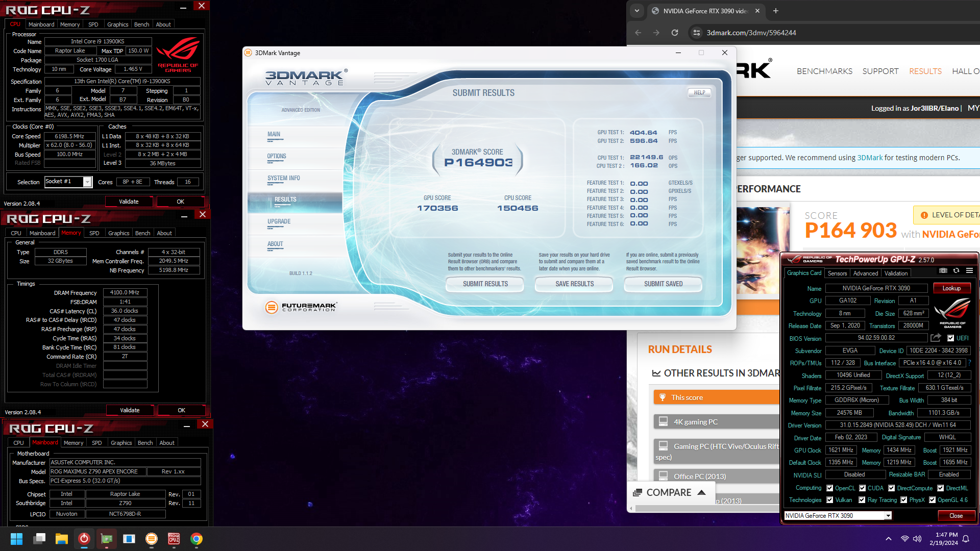Viewport: 980px width, 551px height.
Task: Open the Validation tab in GPU-Z
Action: click(x=896, y=273)
